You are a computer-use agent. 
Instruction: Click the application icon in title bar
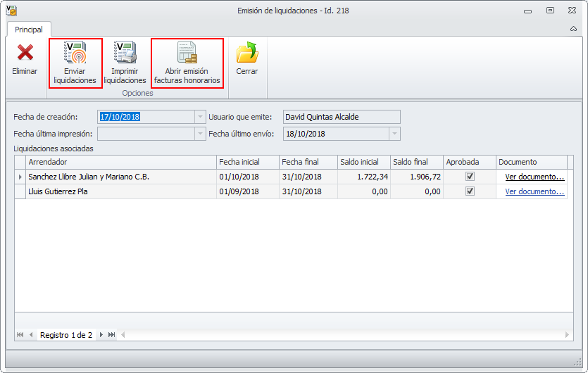coord(12,11)
